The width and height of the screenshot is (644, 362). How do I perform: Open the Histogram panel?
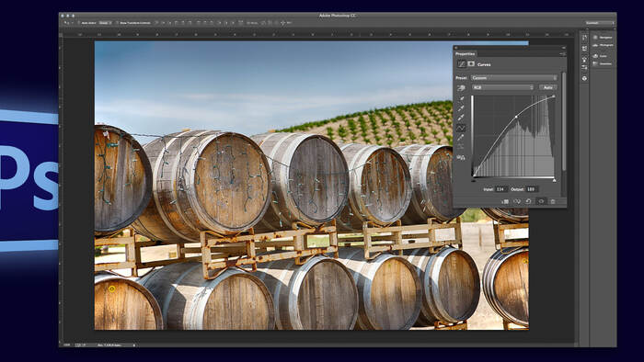tap(603, 46)
